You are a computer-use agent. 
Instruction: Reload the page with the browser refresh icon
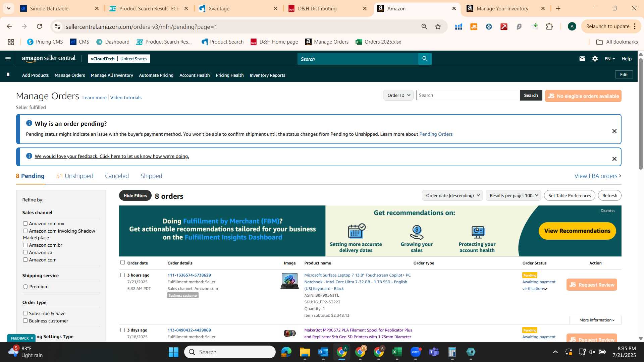tap(39, 26)
